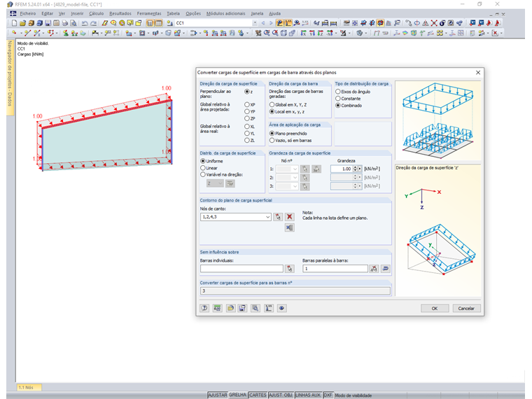Open the Resultados menu

point(120,13)
